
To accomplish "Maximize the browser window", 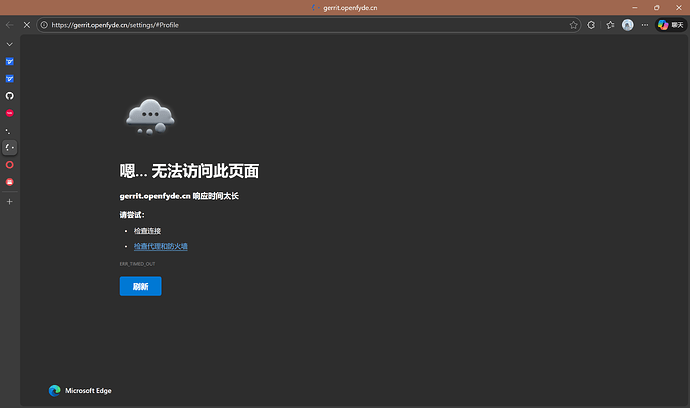I will 656,7.
